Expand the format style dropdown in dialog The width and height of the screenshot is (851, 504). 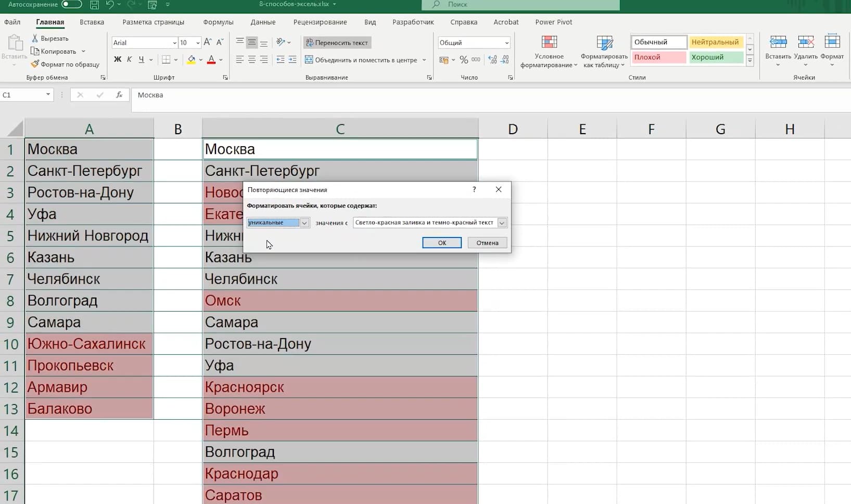(502, 223)
